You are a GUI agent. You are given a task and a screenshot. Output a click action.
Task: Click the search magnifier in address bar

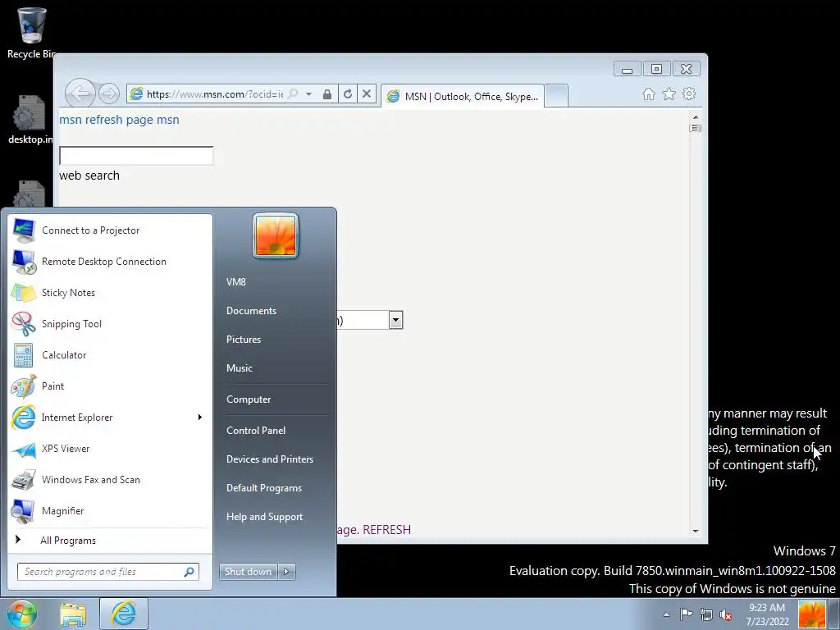click(293, 94)
